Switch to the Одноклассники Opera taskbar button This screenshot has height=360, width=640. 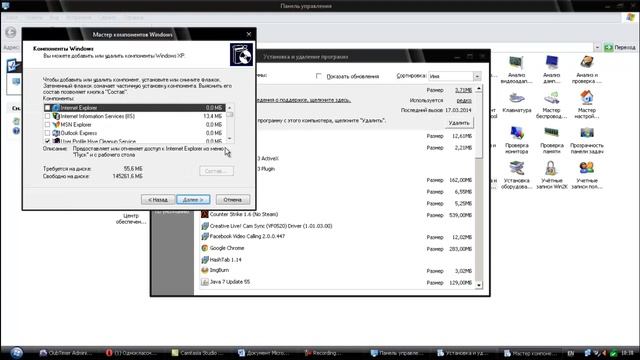pyautogui.click(x=132, y=353)
